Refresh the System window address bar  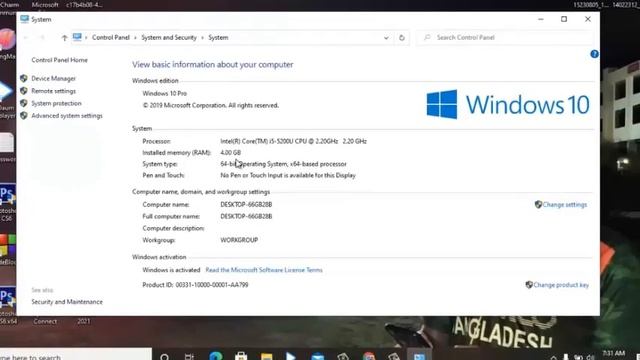click(x=402, y=38)
